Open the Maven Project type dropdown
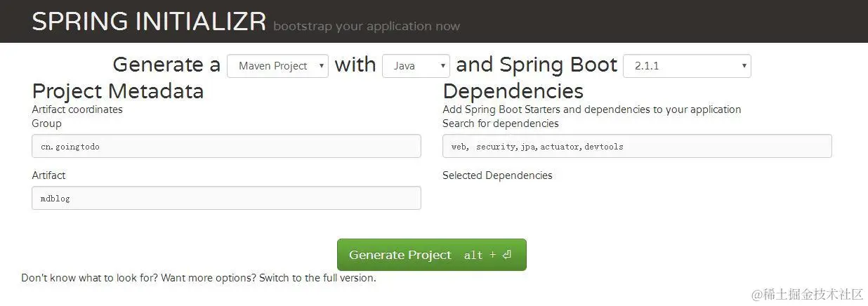Screen dimensions: 868x306 [x=277, y=66]
